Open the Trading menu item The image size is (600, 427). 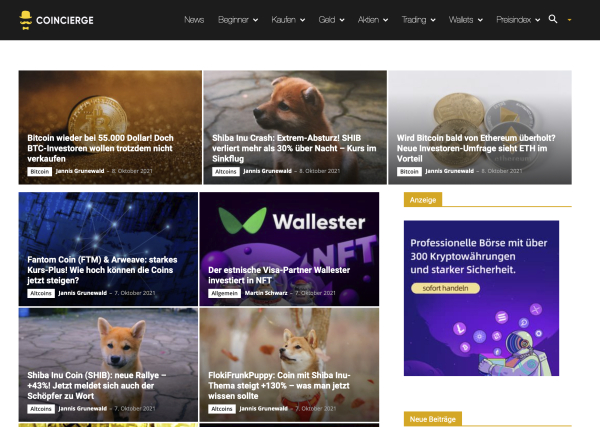point(418,20)
